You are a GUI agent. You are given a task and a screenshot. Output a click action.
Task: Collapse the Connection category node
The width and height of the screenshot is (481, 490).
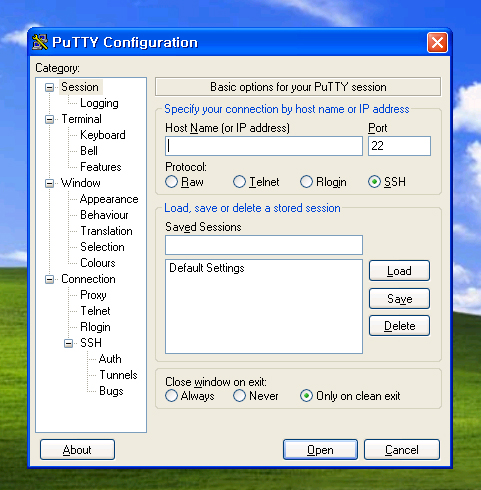[49, 279]
